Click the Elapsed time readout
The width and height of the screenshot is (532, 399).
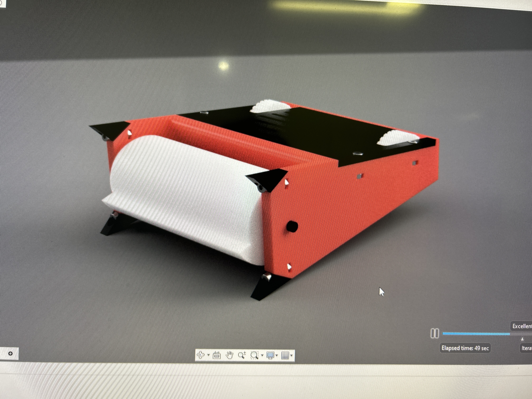coord(465,348)
